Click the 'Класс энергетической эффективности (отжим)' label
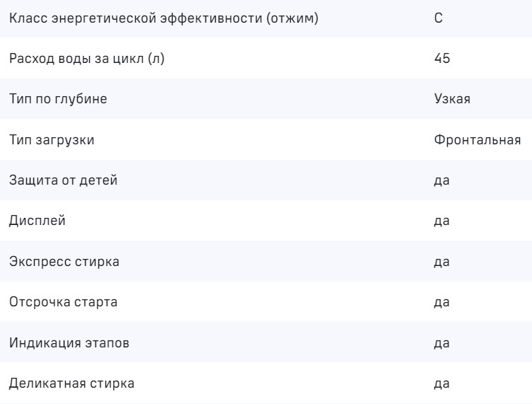 coord(163,18)
